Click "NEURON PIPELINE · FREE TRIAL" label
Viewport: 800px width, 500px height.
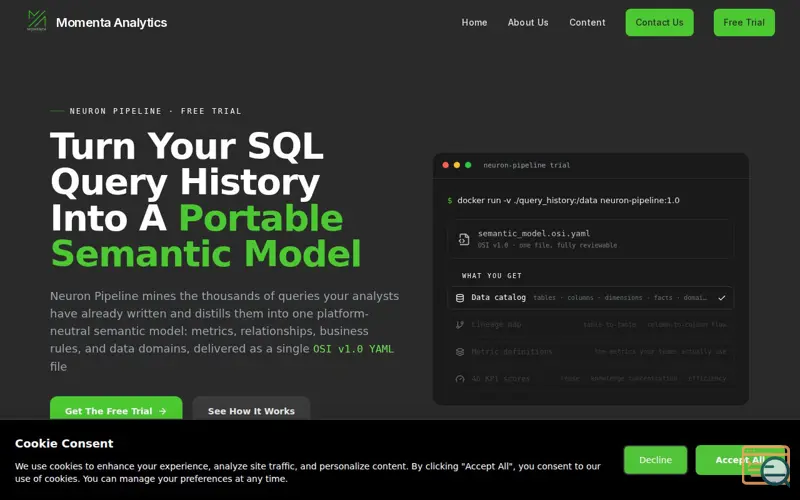155,111
